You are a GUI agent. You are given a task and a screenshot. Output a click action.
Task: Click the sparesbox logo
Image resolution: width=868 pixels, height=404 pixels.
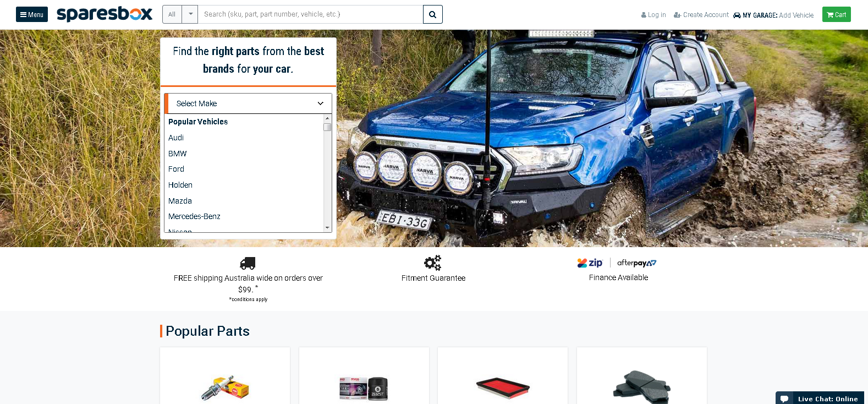coord(105,14)
